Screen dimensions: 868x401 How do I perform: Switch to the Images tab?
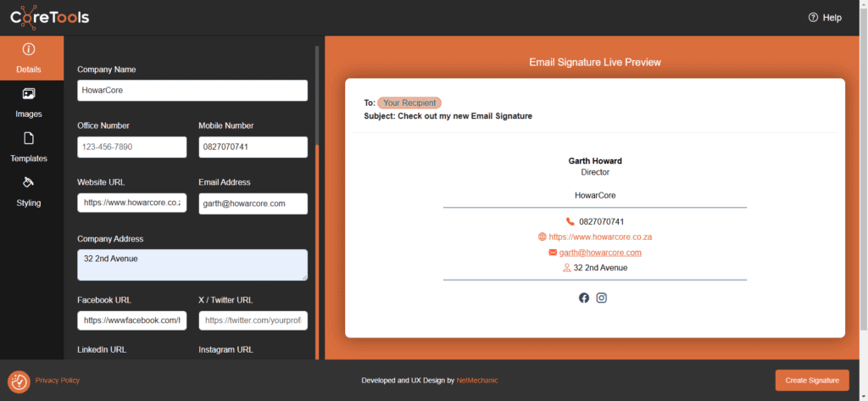(29, 103)
